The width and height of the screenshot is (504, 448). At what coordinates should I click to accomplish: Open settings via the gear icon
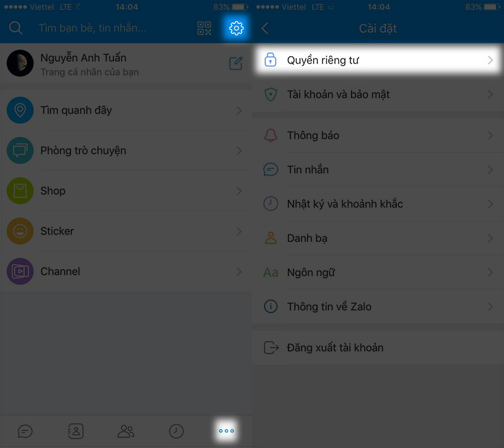[236, 28]
